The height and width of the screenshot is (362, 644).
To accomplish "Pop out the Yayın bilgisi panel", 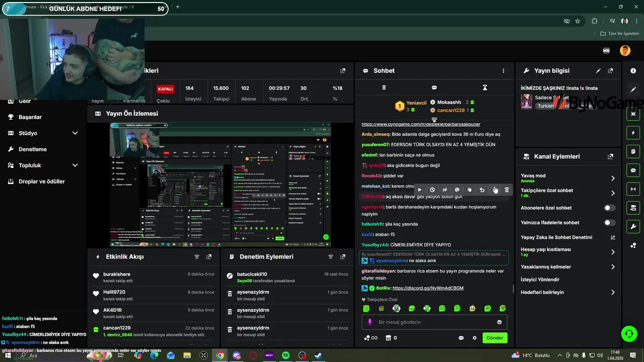I will 610,71.
